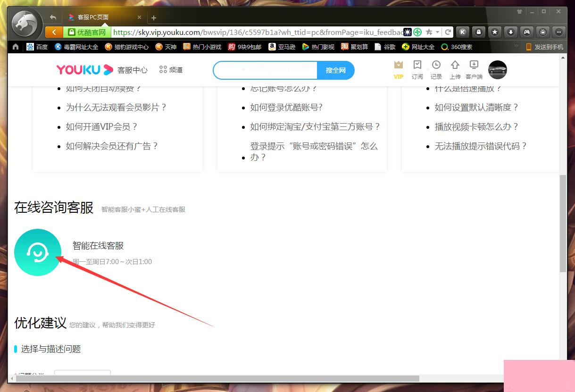
Task: Open the 猎豹游戏中心 bookmark
Action: pos(127,47)
